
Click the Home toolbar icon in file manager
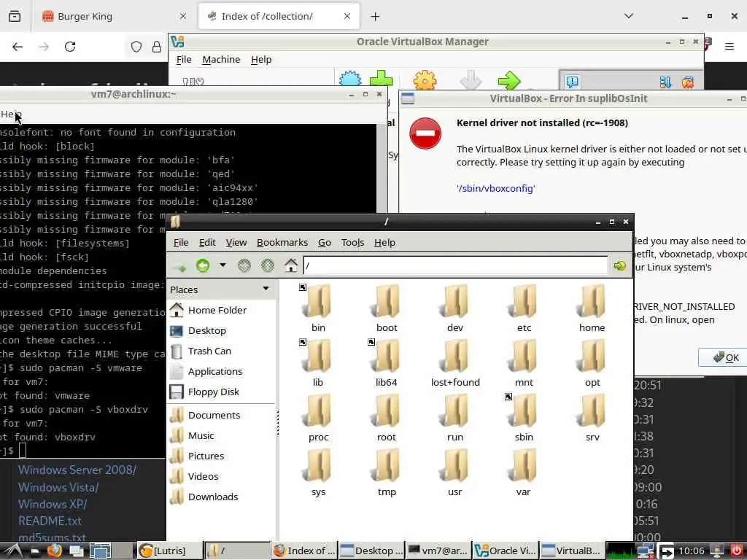pos(290,265)
